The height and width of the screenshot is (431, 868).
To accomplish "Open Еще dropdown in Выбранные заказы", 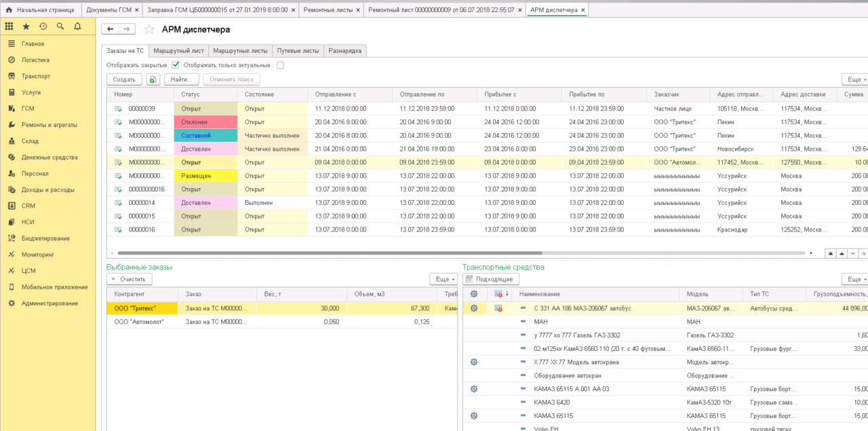I will click(443, 279).
